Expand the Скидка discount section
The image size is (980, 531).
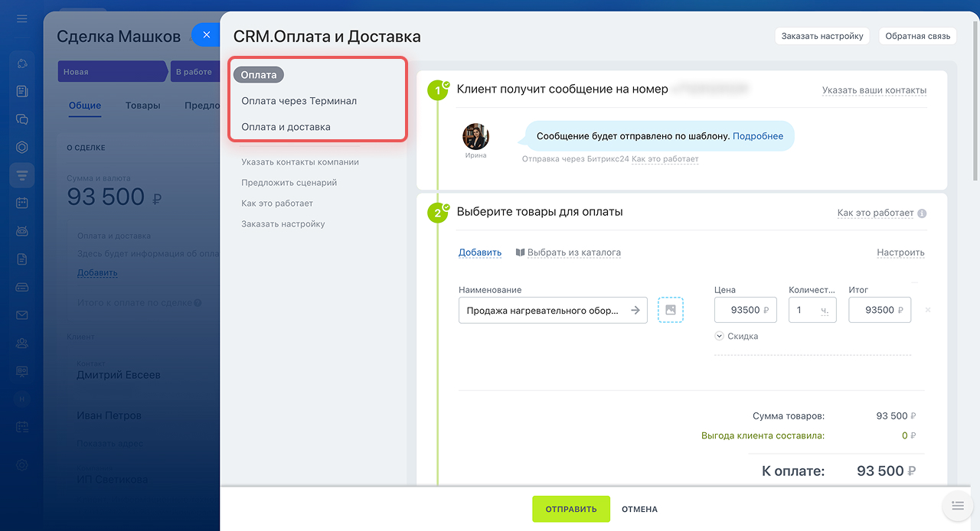tap(737, 336)
